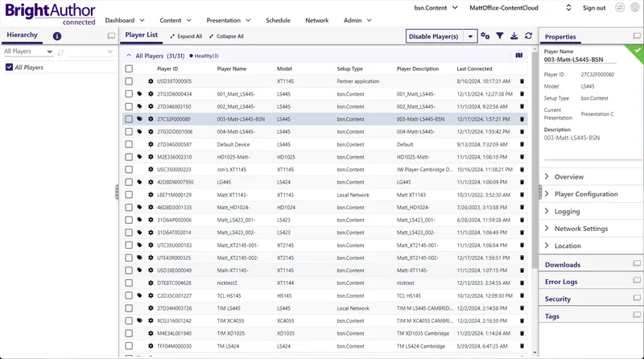Viewport: 644px width, 359px height.
Task: Open the map view icon
Action: (518, 56)
